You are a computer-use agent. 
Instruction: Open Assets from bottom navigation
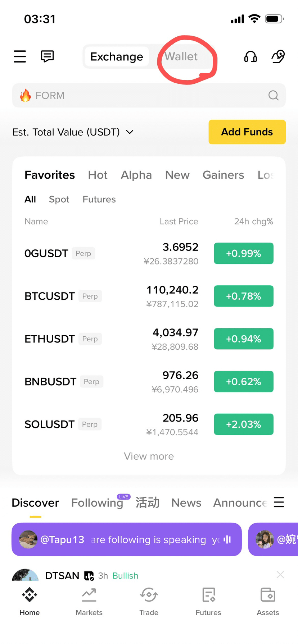click(x=268, y=602)
